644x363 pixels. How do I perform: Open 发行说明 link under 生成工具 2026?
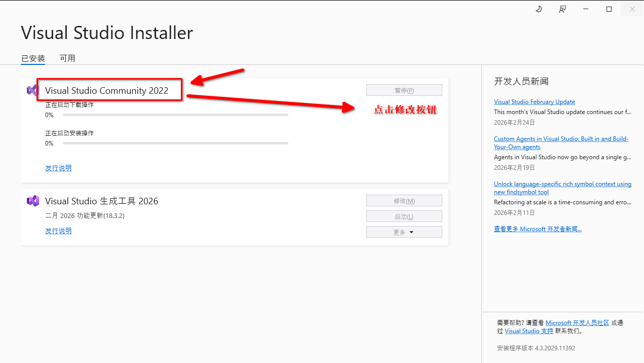(58, 231)
